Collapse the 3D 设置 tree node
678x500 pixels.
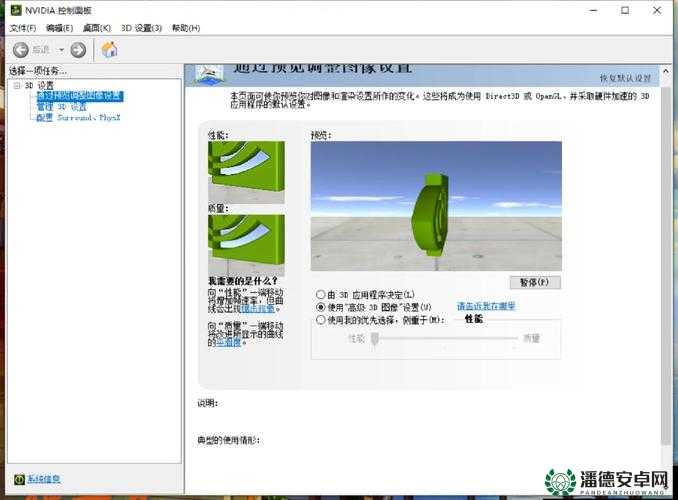(17, 85)
